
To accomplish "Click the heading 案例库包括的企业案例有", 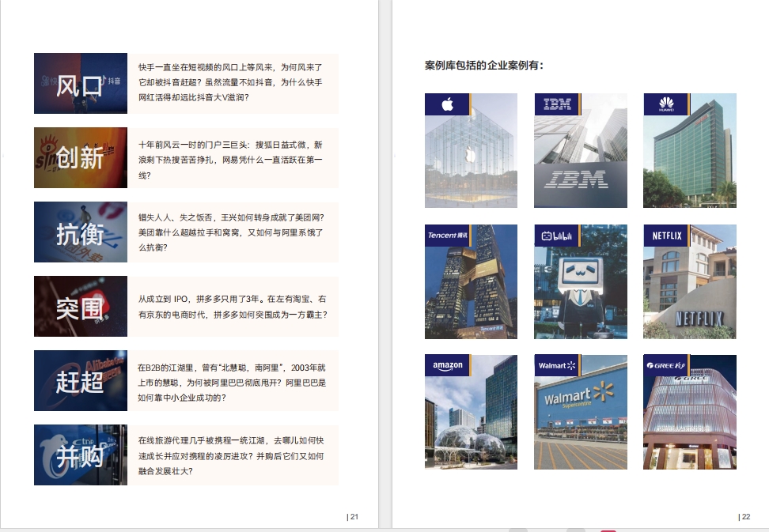I will [484, 66].
